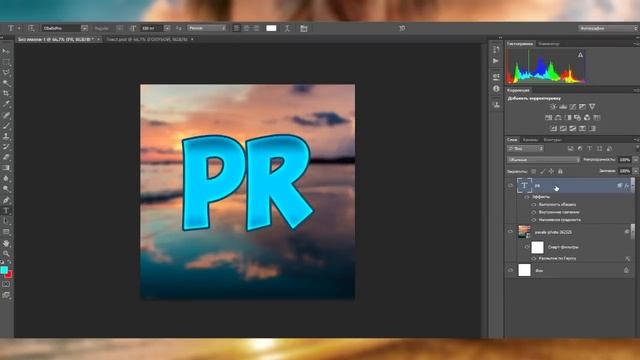Toggle lock all for layer
640x360 pixels.
pyautogui.click(x=560, y=171)
